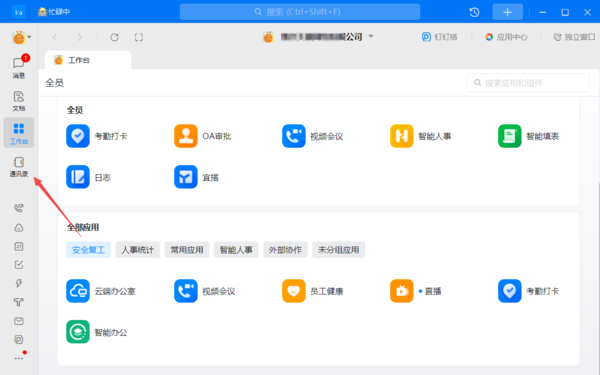Expand the avatar dropdown arrow

(x=29, y=37)
